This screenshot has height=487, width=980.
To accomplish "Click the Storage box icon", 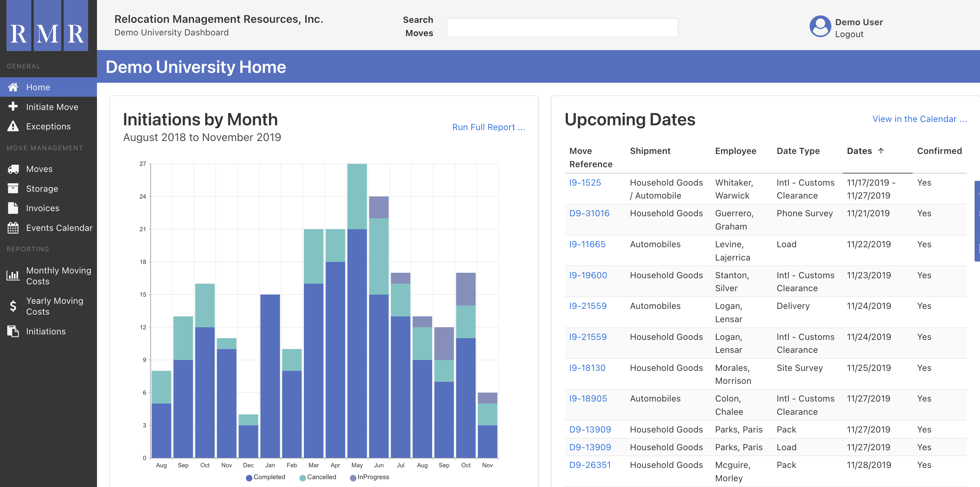I will 13,188.
